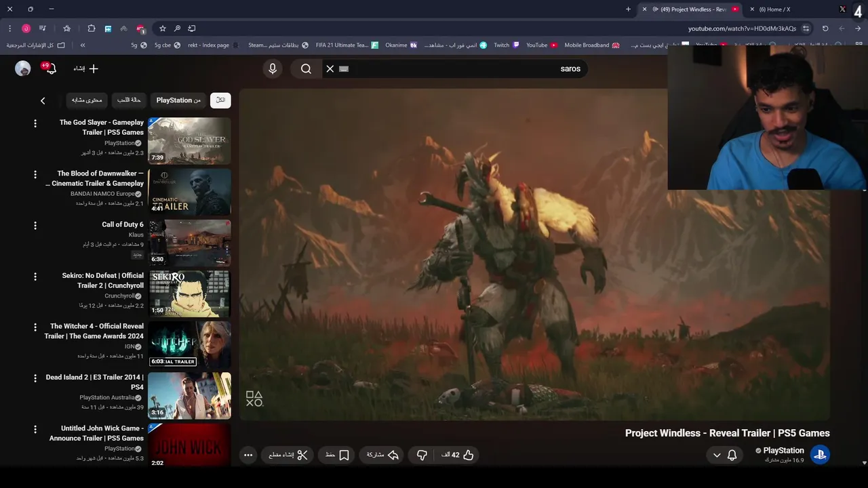Screen dimensions: 868x488
Task: Close the 'Home / X' tab
Action: 752,9
